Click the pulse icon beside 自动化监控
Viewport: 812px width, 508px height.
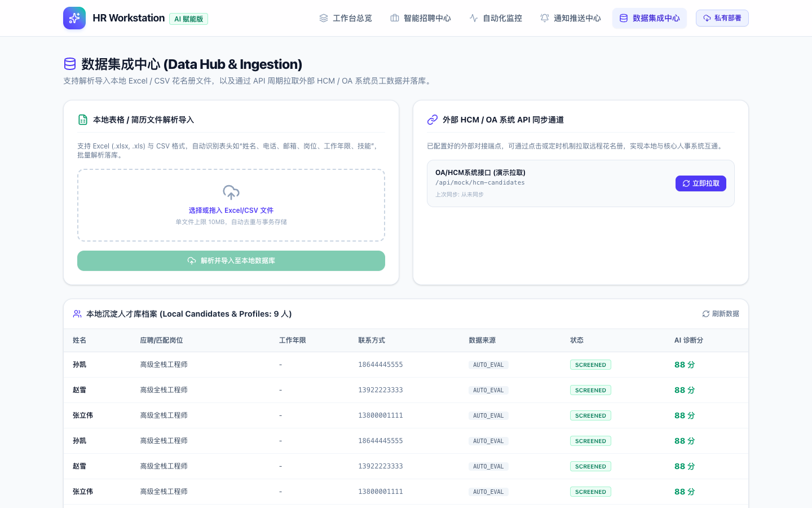click(474, 18)
